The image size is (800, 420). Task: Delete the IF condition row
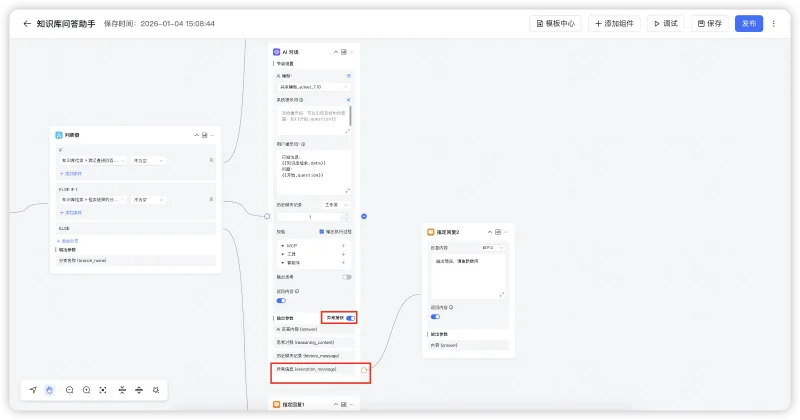coord(211,160)
